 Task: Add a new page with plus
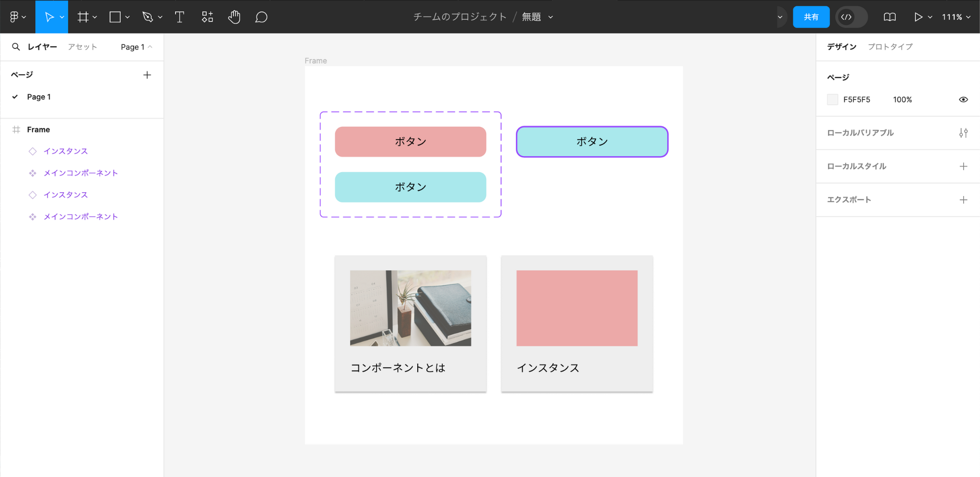pos(147,75)
